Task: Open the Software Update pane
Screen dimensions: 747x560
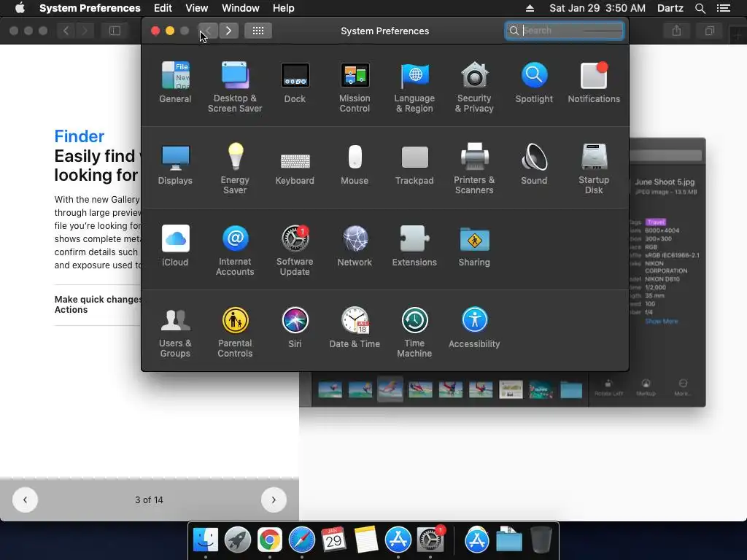Action: pyautogui.click(x=295, y=251)
